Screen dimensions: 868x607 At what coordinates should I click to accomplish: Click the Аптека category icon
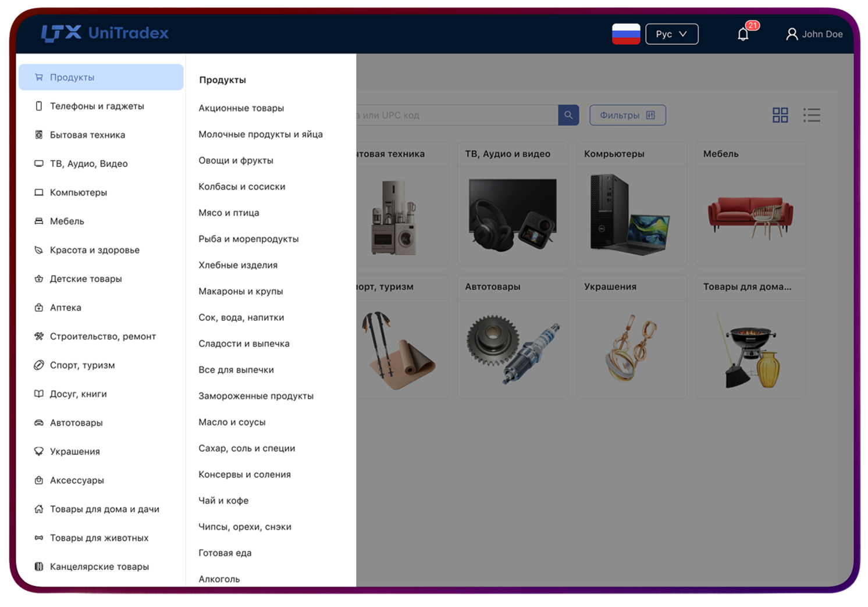(39, 308)
